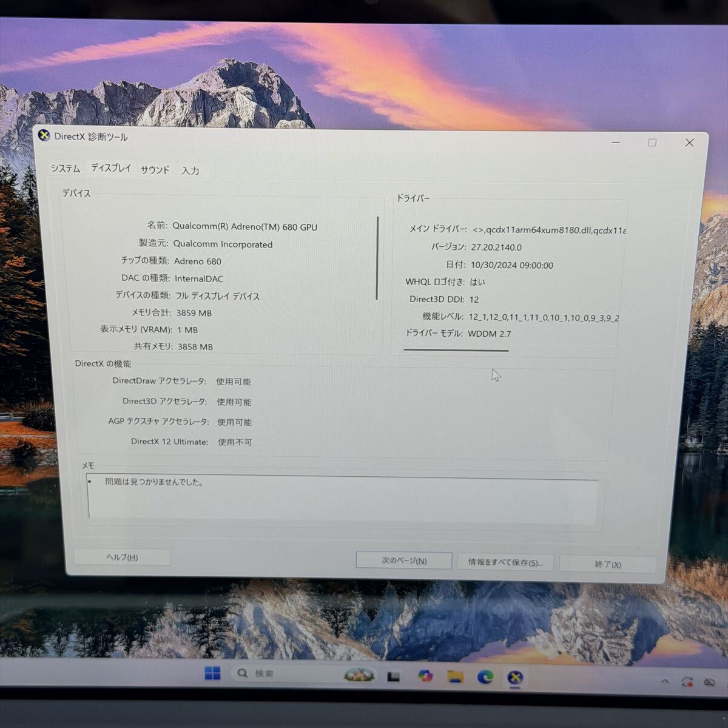Image resolution: width=728 pixels, height=728 pixels.
Task: Open the Windows Start menu
Action: click(212, 673)
